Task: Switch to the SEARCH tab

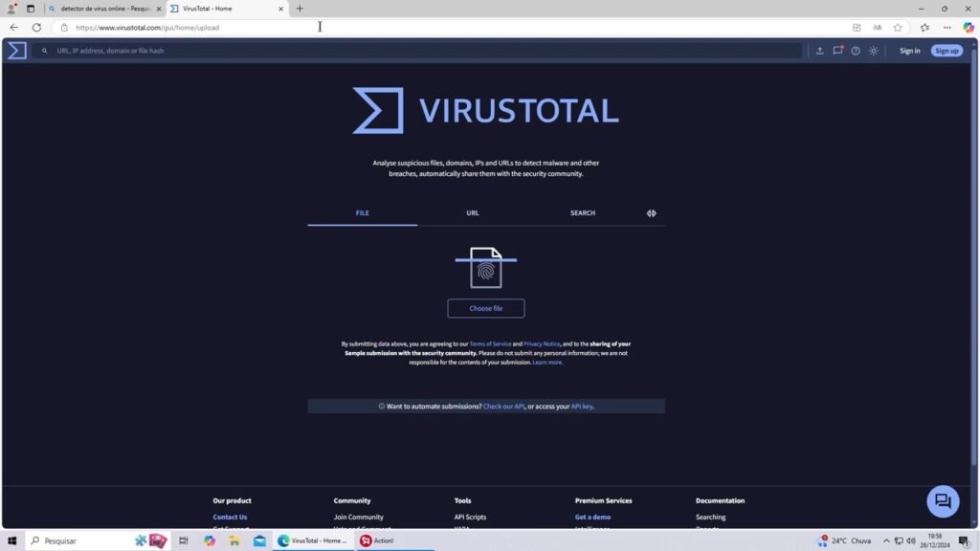Action: [583, 213]
